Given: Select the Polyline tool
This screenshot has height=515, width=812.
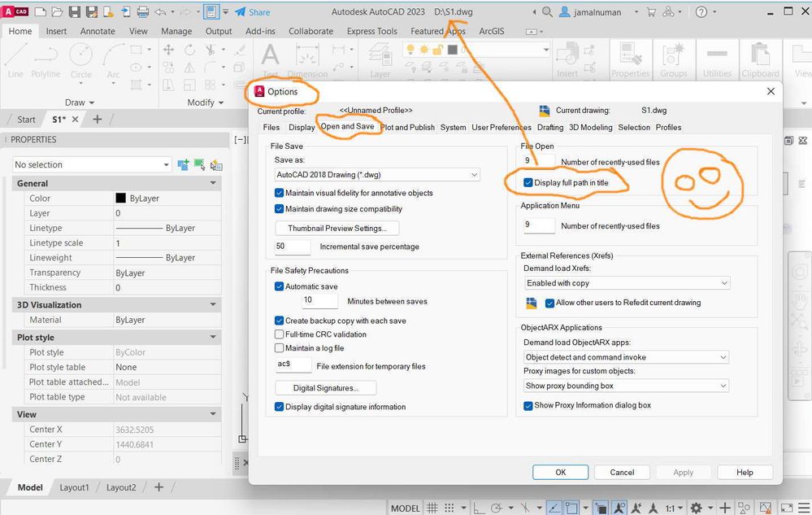Looking at the screenshot, I should coord(46,61).
